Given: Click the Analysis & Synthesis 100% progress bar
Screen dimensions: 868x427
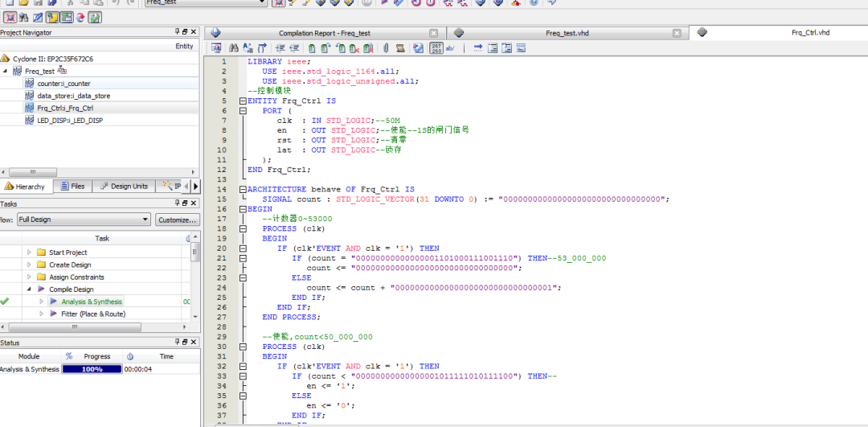Looking at the screenshot, I should point(92,369).
